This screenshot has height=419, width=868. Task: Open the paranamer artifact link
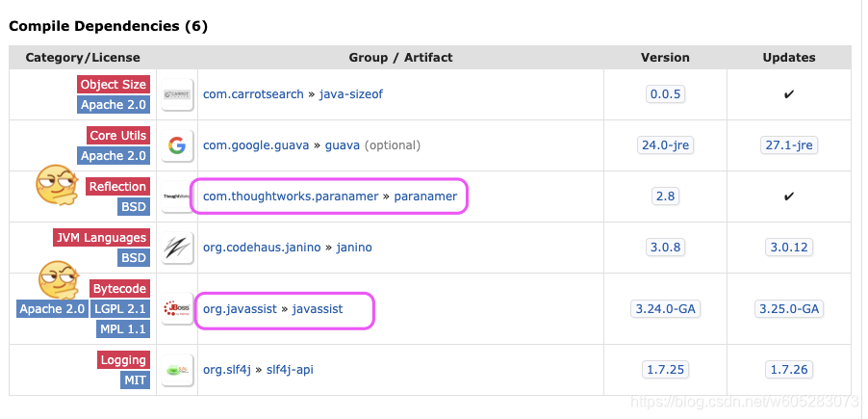425,196
